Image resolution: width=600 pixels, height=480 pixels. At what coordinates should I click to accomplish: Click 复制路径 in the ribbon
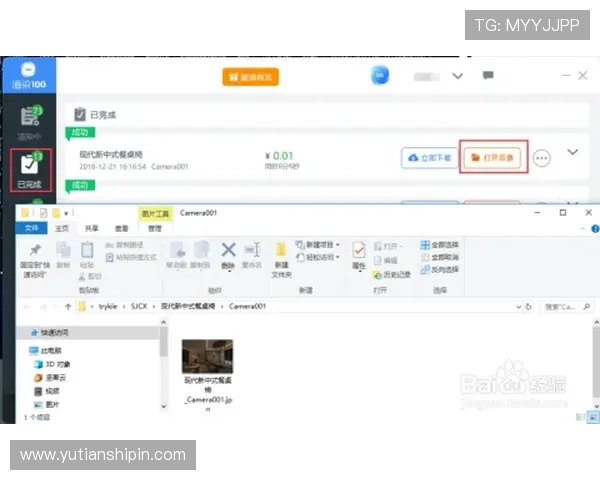[124, 245]
